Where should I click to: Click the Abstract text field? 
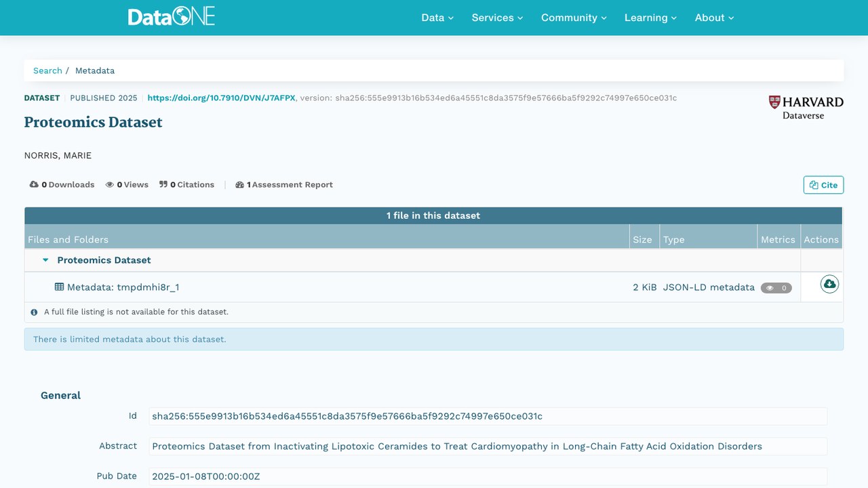(488, 446)
